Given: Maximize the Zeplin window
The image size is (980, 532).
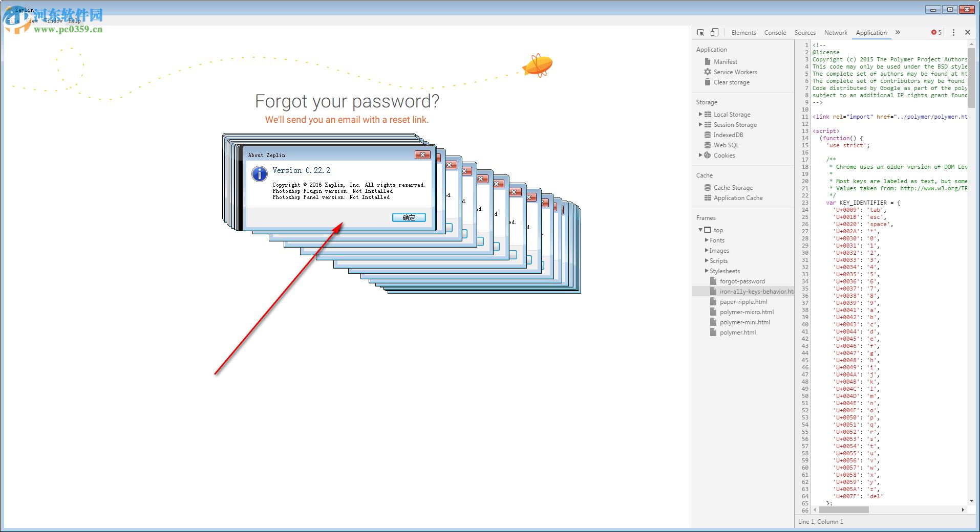Looking at the screenshot, I should point(950,9).
